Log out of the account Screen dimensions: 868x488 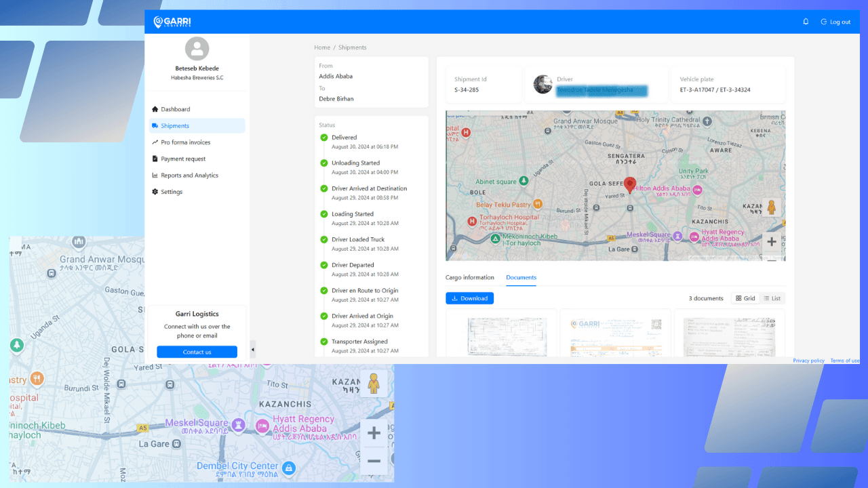[835, 22]
